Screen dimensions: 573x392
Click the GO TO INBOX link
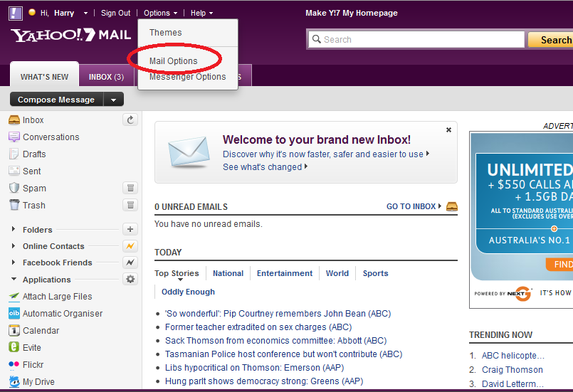pyautogui.click(x=411, y=206)
